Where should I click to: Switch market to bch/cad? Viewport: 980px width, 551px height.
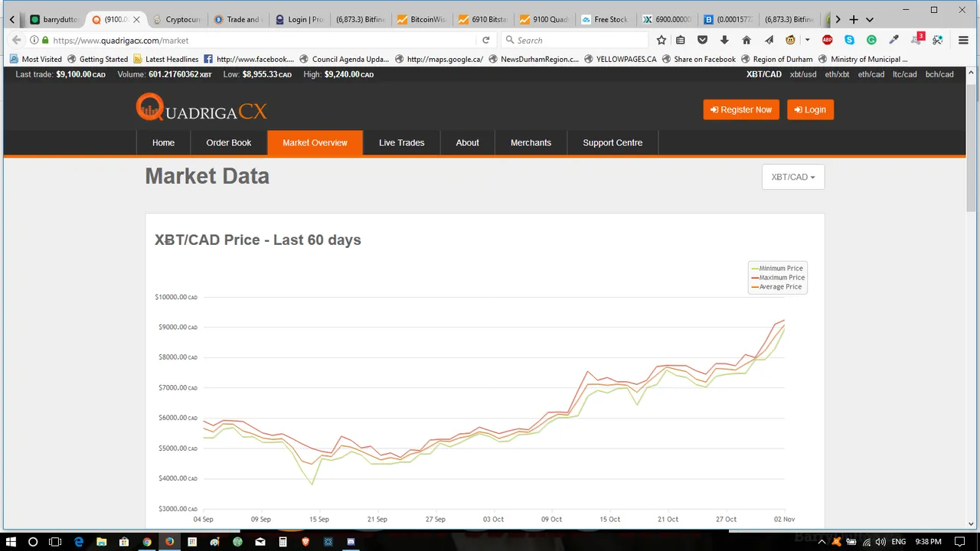(x=939, y=74)
